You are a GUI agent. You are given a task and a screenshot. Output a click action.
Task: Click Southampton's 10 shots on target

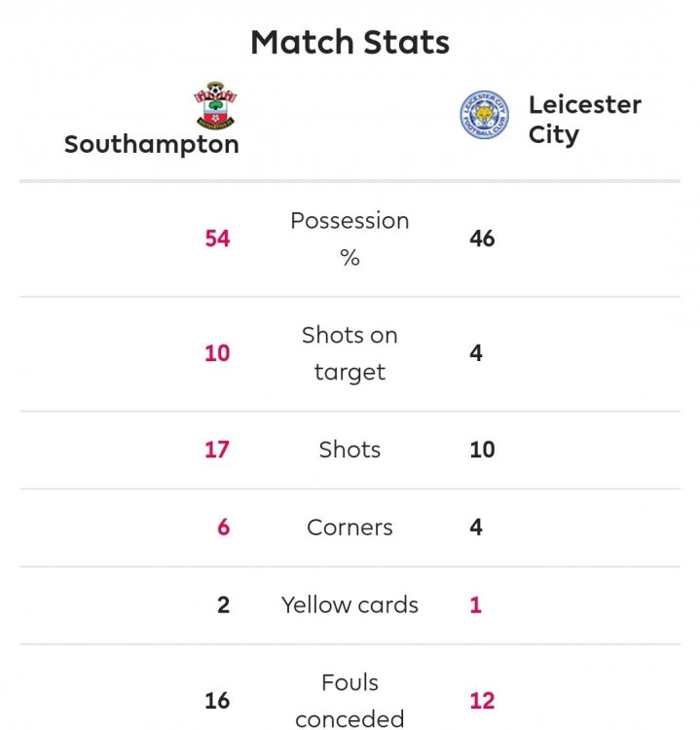[x=217, y=353]
